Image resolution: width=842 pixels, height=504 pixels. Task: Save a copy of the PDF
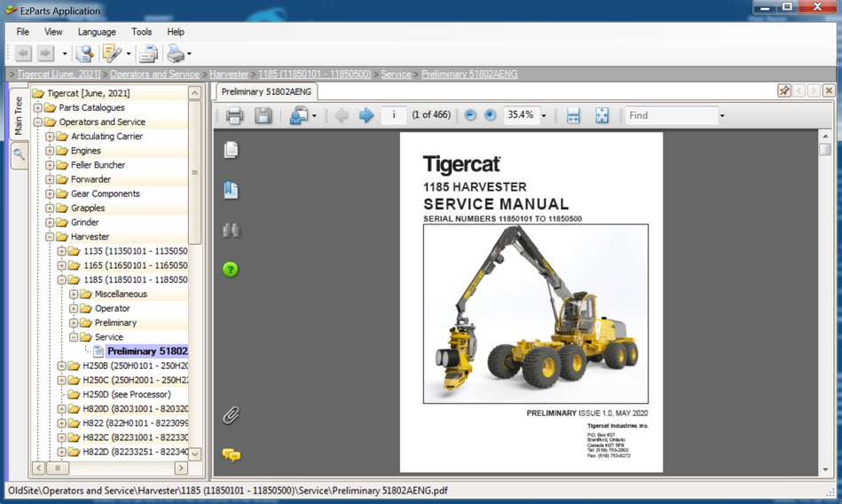pyautogui.click(x=263, y=115)
